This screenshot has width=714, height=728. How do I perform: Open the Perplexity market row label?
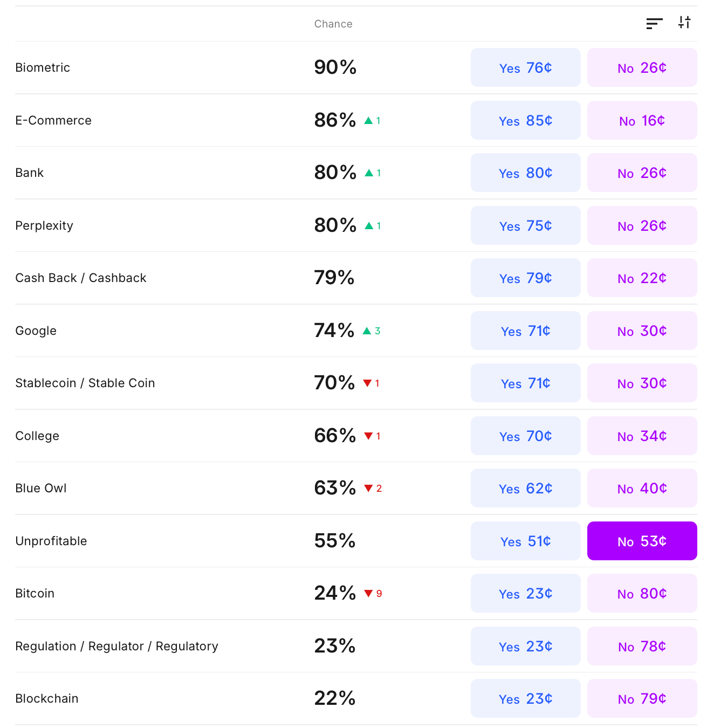coord(44,226)
